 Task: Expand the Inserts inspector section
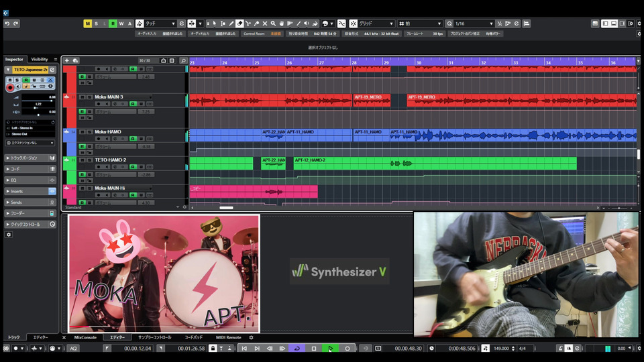tap(30, 191)
